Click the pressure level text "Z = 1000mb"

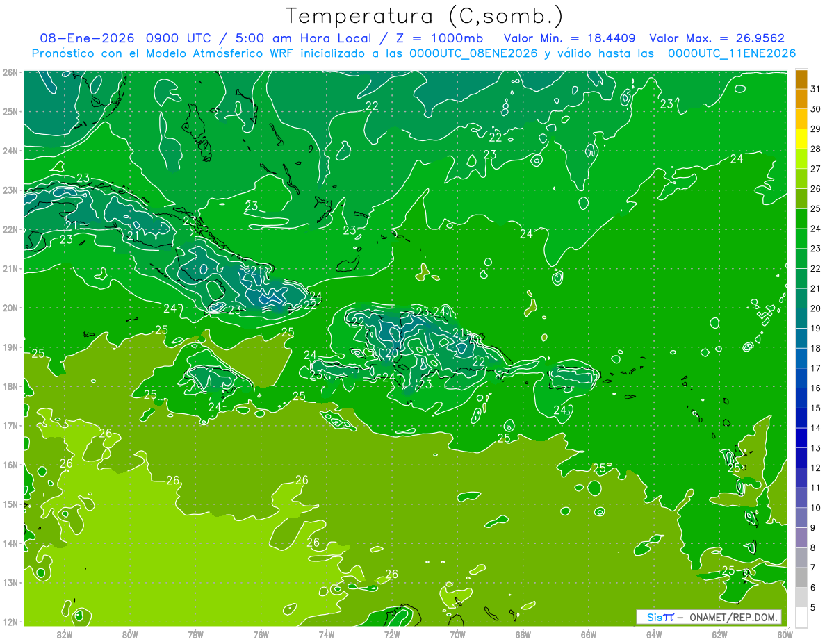pyautogui.click(x=439, y=38)
